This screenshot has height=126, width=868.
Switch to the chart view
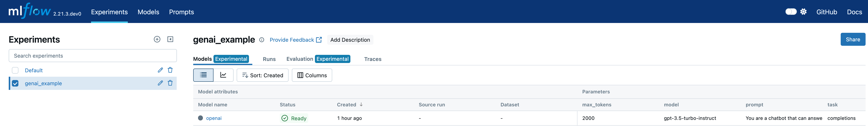tap(223, 75)
